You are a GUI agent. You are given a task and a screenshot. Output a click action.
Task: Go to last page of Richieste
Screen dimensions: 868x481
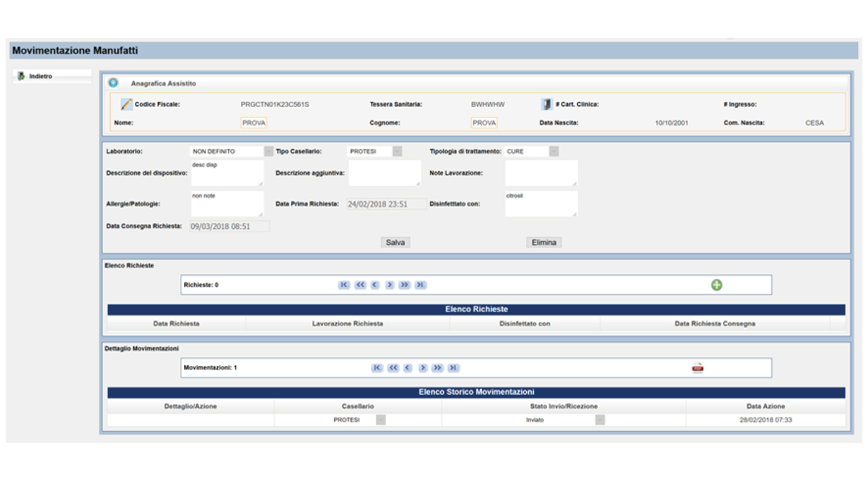[x=420, y=285]
